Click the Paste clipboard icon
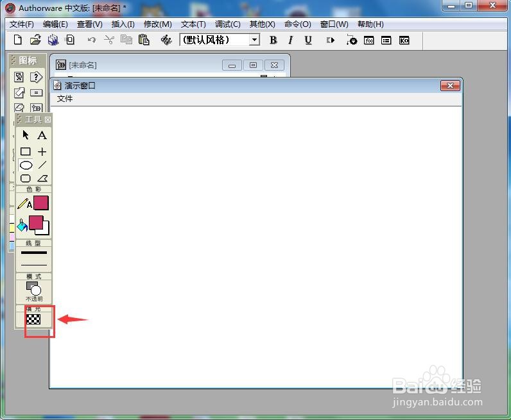511x420 pixels. tap(144, 40)
